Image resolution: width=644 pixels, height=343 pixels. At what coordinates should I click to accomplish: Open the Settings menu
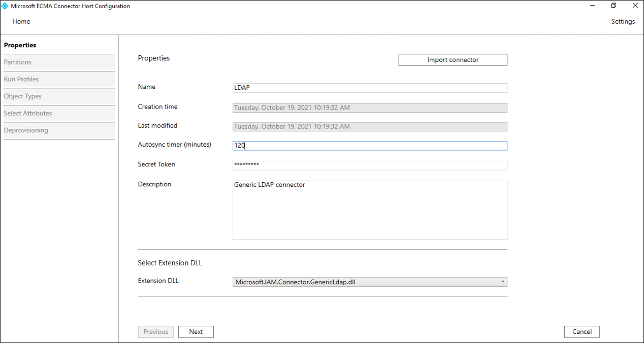pos(623,22)
